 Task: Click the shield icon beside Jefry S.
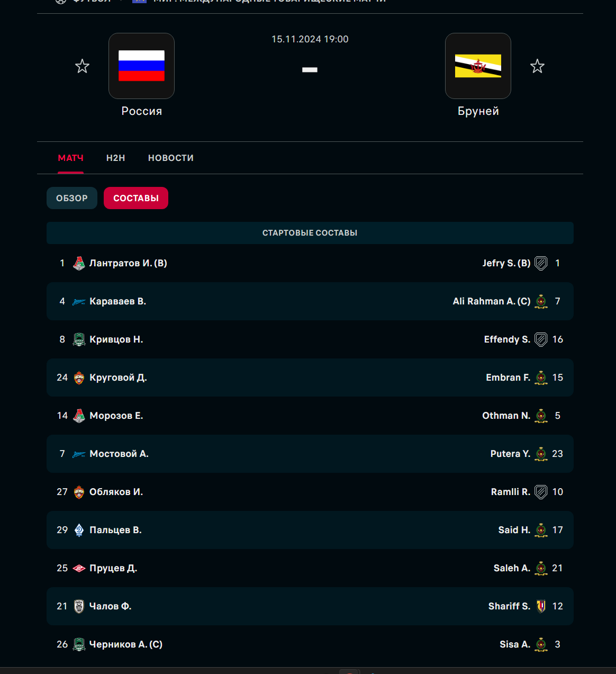(541, 263)
